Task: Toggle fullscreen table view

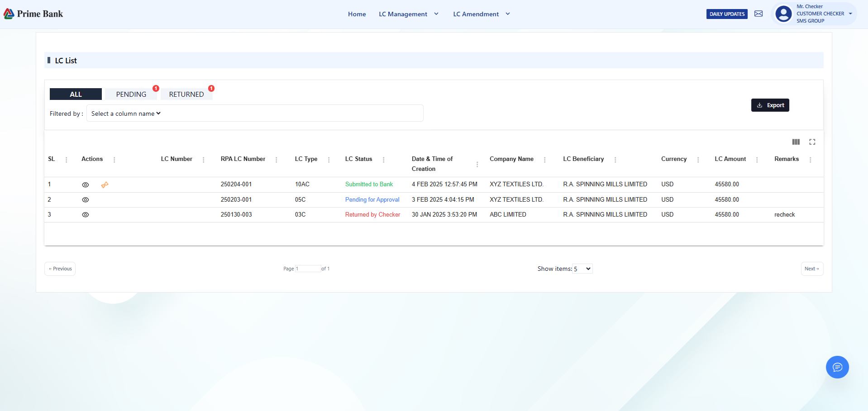Action: pos(812,142)
